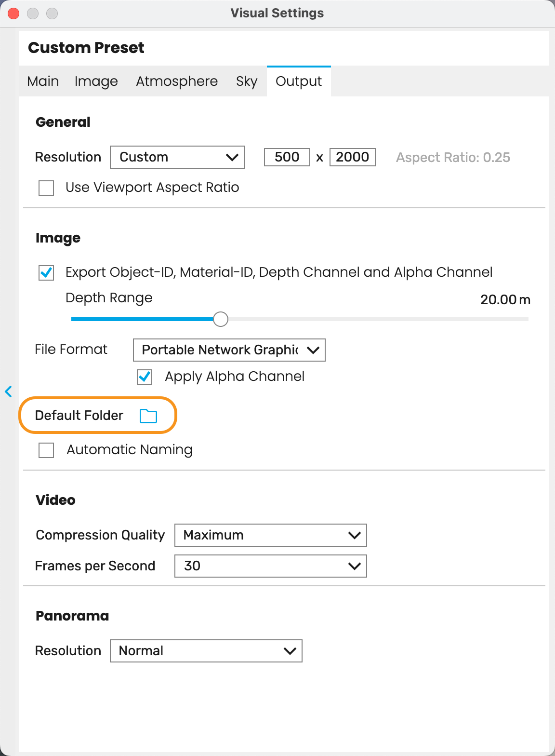Enable Use Viewport Aspect Ratio checkbox
The width and height of the screenshot is (555, 756).
click(46, 188)
